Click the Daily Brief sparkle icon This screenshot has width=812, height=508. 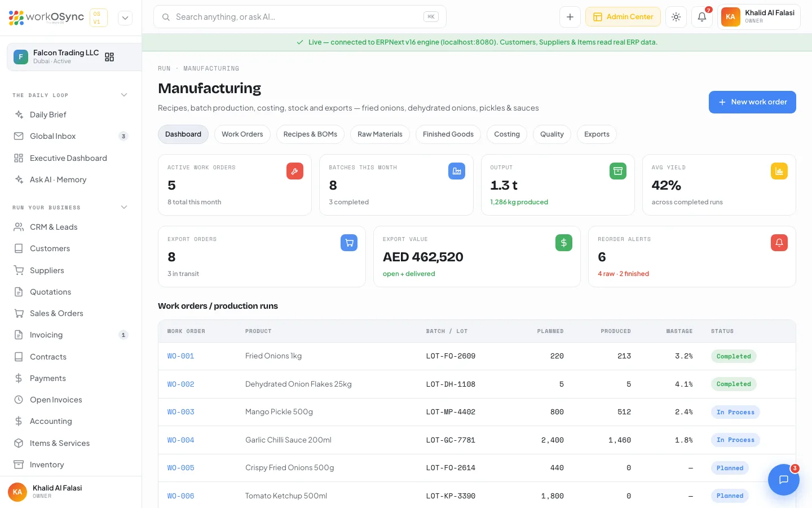point(19,115)
